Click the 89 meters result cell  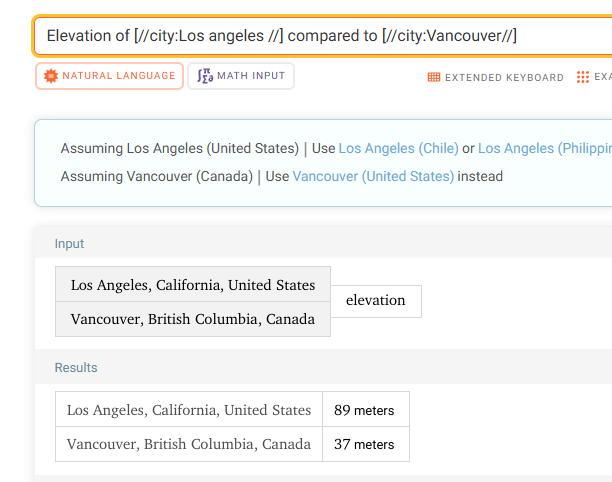click(x=366, y=409)
